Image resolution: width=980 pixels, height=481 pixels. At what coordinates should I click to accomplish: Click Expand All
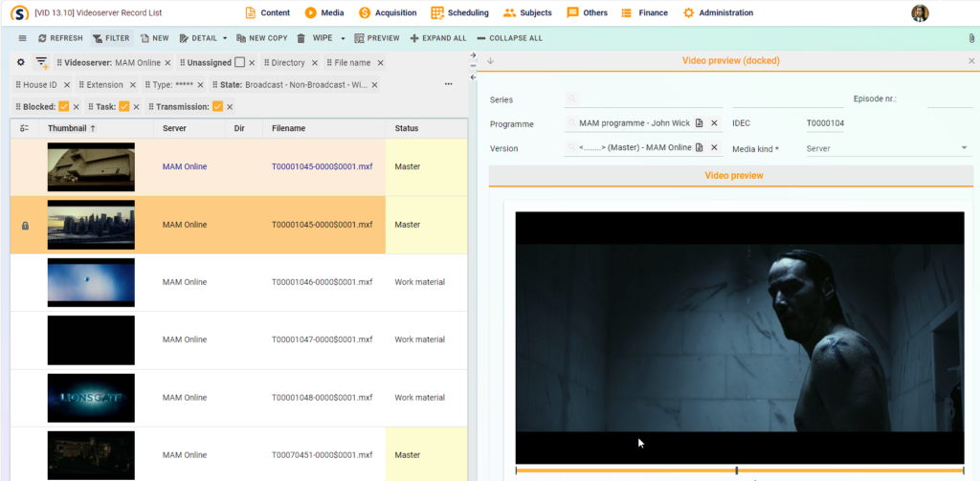[438, 38]
